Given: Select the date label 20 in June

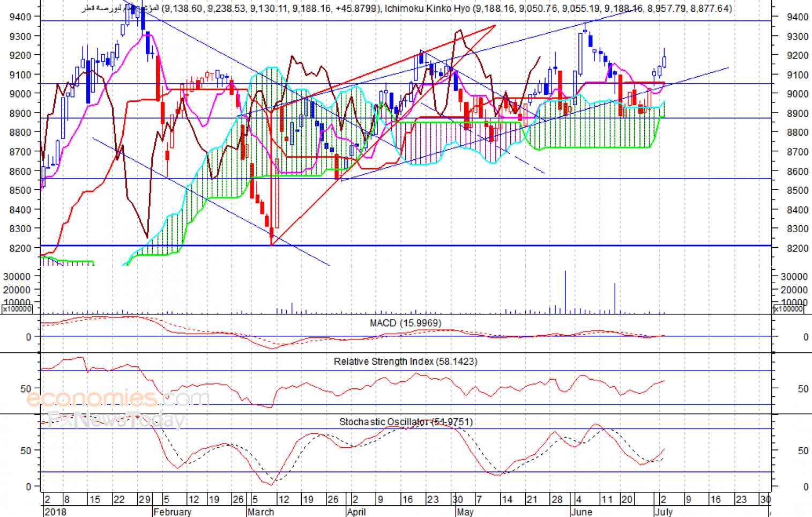Looking at the screenshot, I should (x=627, y=499).
